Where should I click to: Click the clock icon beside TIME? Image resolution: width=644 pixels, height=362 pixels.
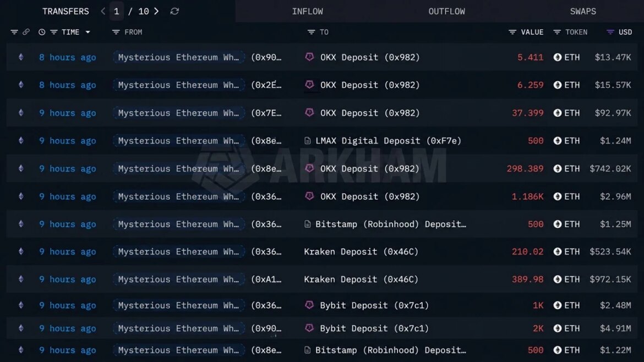[x=41, y=32]
